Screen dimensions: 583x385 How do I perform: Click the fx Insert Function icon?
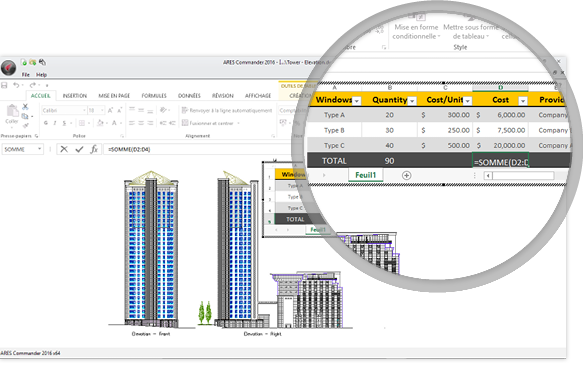coord(94,149)
